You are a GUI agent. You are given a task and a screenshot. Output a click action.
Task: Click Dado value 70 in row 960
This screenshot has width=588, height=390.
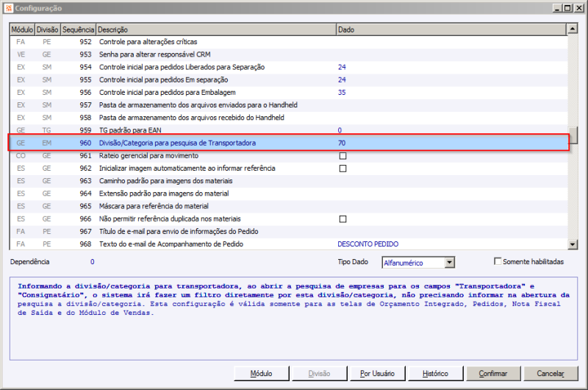pos(342,143)
